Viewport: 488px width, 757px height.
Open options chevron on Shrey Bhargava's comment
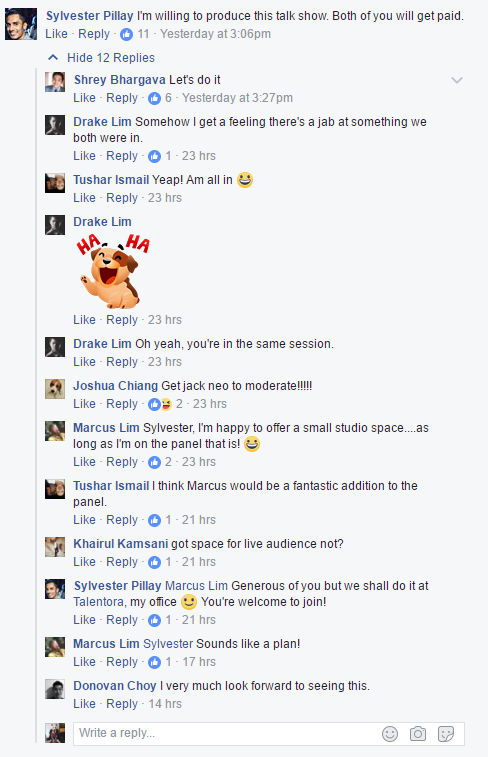coord(457,80)
